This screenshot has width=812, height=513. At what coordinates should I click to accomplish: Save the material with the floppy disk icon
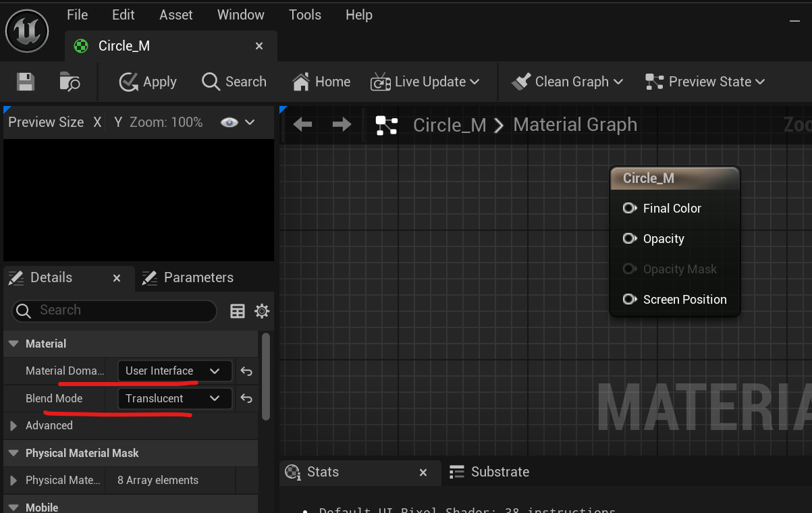pos(26,82)
